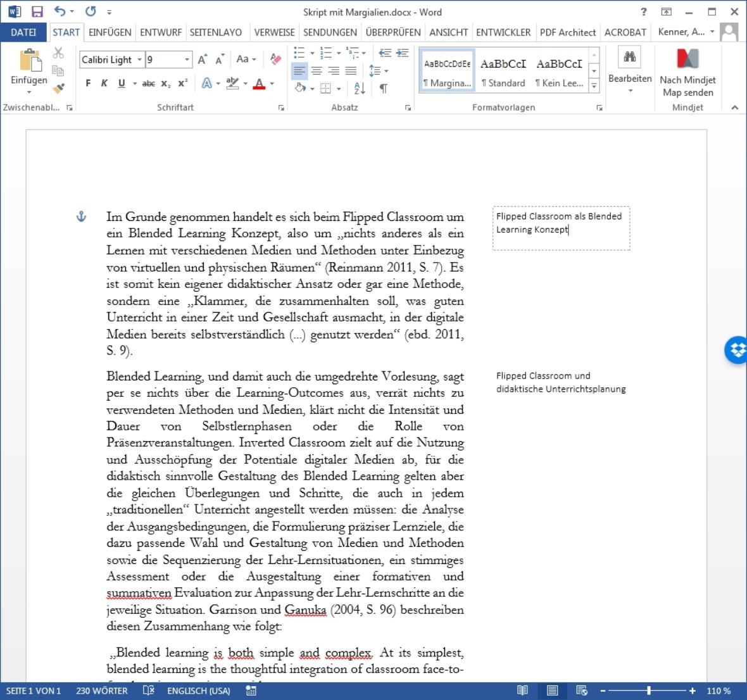
Task: Apply superscript with the x² icon
Action: point(182,83)
